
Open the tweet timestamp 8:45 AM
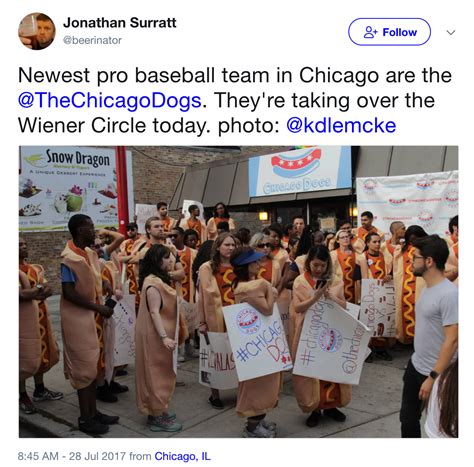click(x=38, y=456)
